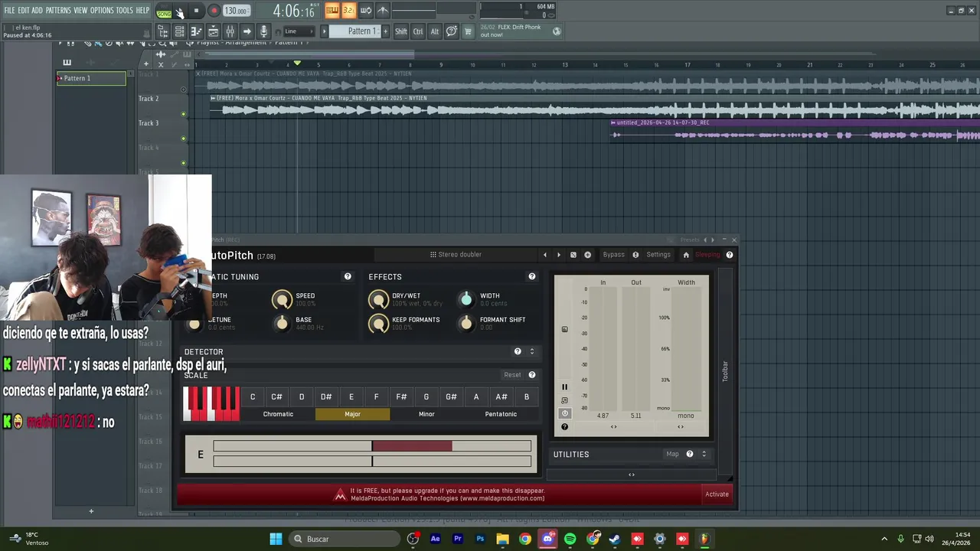Image resolution: width=980 pixels, height=551 pixels.
Task: Go to previous preset arrow in plugin
Action: [x=545, y=255]
